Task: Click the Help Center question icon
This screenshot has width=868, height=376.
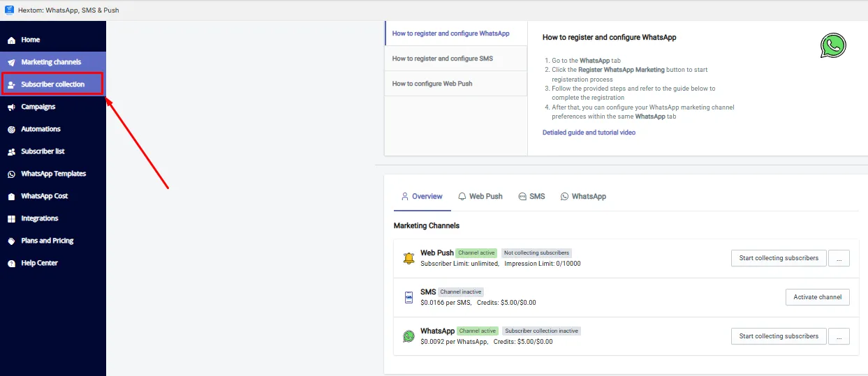Action: tap(11, 263)
